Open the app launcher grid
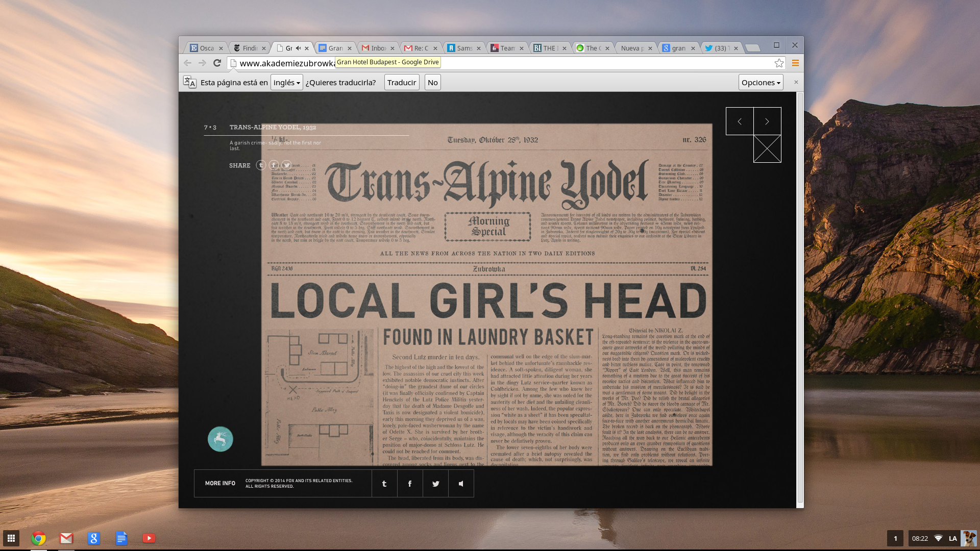The image size is (980, 551). point(11,538)
